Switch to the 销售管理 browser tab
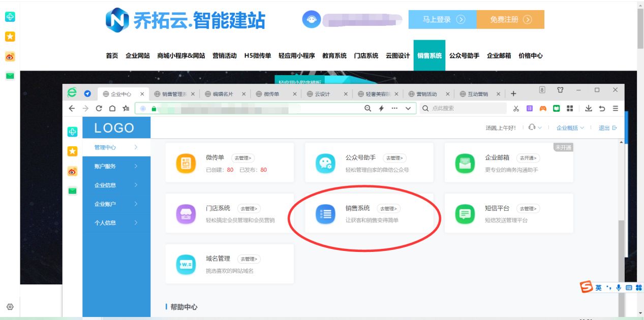 174,94
